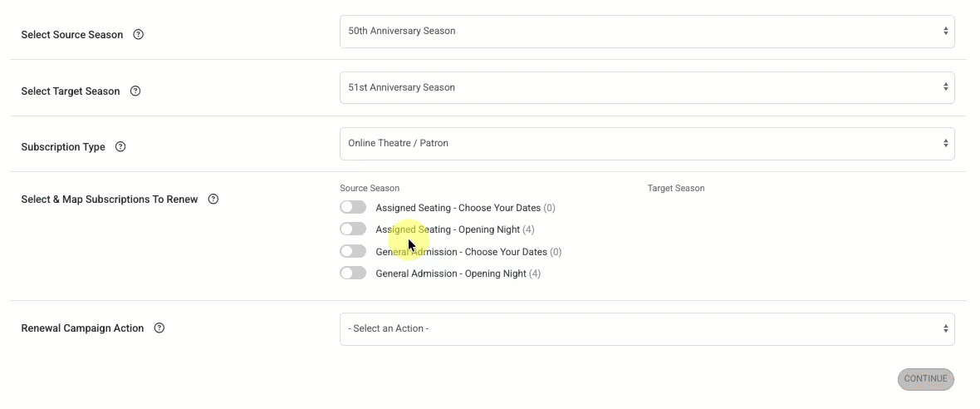
Task: Click help icon next to Subscription Type
Action: [x=120, y=147]
